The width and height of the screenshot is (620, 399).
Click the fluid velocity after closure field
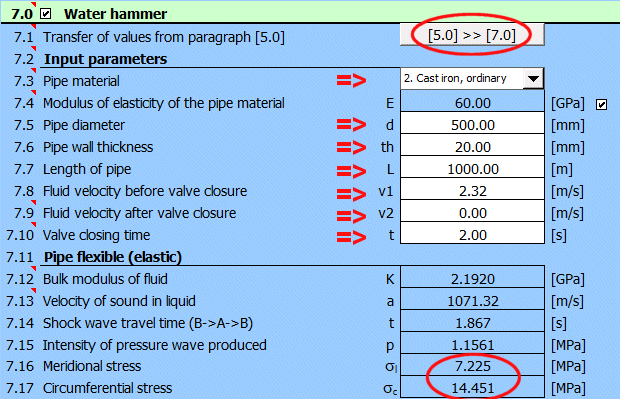pos(473,213)
